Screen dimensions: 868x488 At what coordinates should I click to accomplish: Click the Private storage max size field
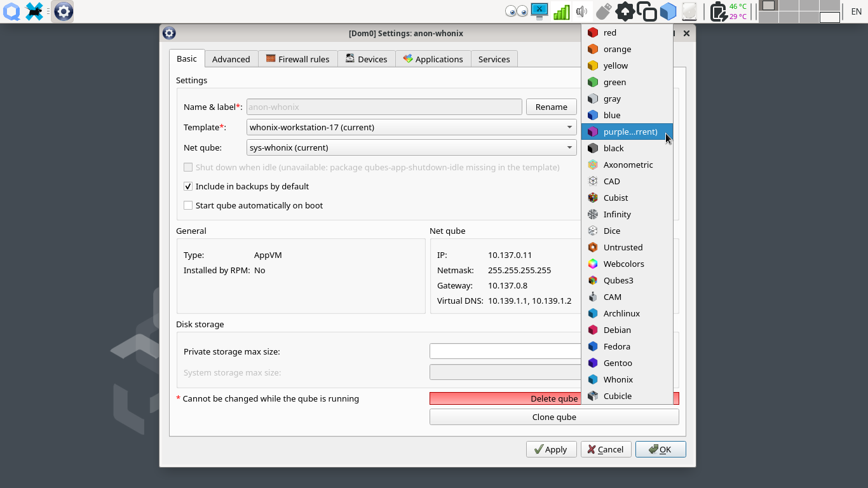click(505, 351)
